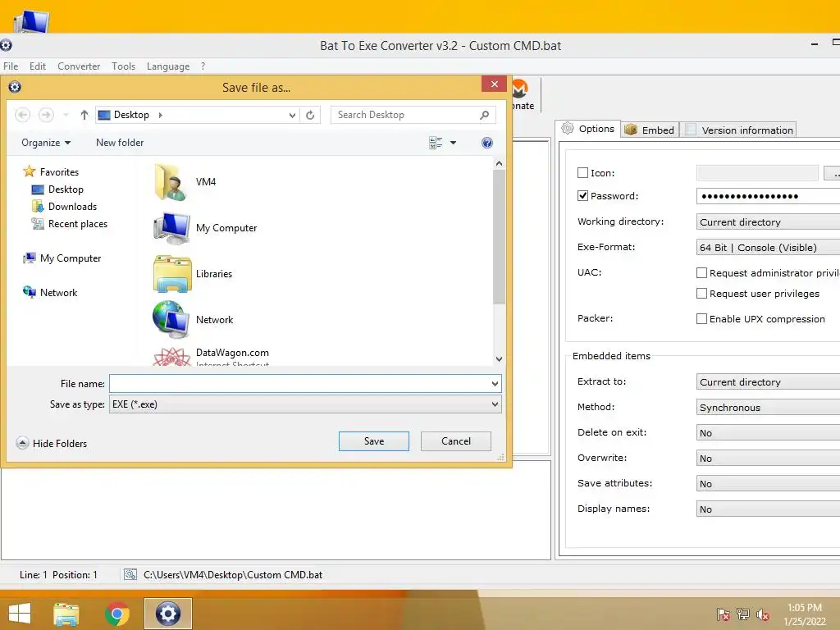Screen dimensions: 840x630
Task: Click the muted volume tray icon
Action: (x=763, y=614)
